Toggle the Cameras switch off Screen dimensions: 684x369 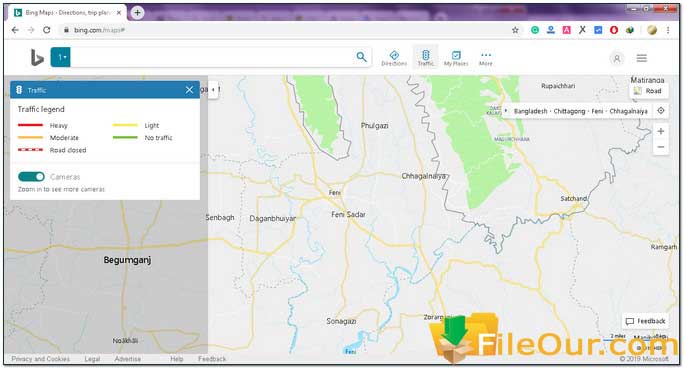31,177
